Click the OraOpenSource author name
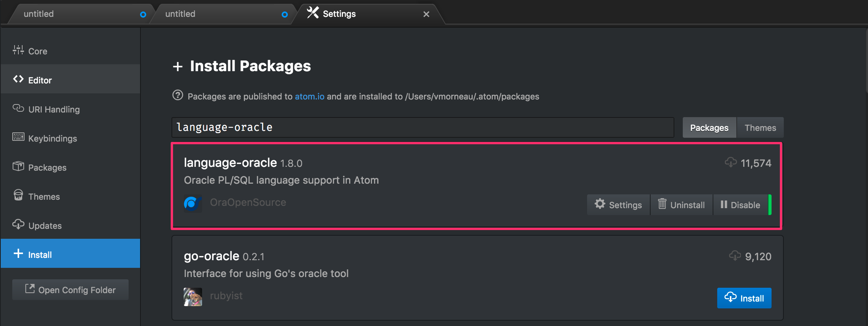Viewport: 868px width, 326px height. tap(248, 202)
